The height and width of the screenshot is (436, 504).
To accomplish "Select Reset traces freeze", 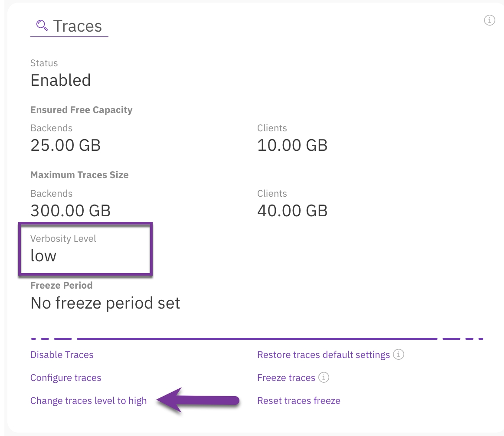I will click(298, 401).
